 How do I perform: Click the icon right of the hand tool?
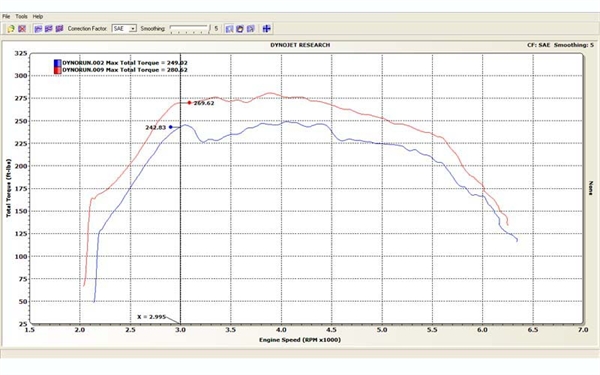(251, 29)
